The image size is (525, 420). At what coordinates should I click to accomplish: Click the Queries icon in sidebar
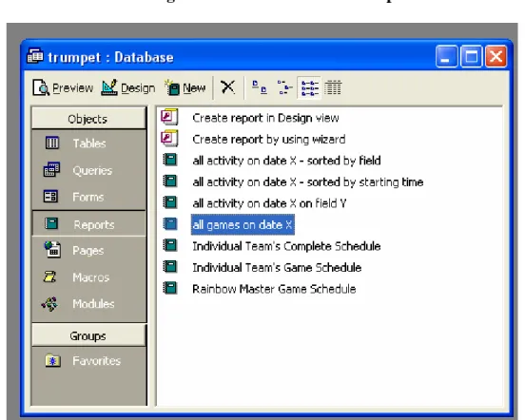51,169
